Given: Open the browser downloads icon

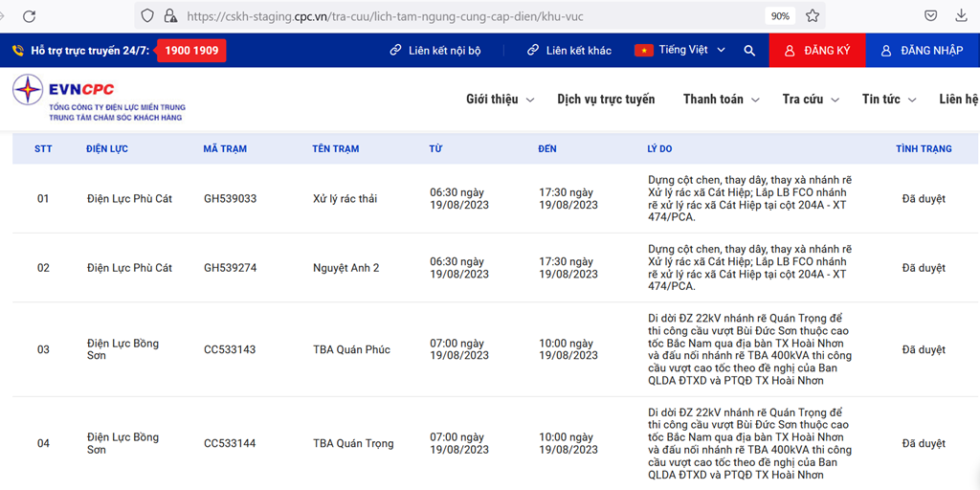Looking at the screenshot, I should [x=961, y=16].
